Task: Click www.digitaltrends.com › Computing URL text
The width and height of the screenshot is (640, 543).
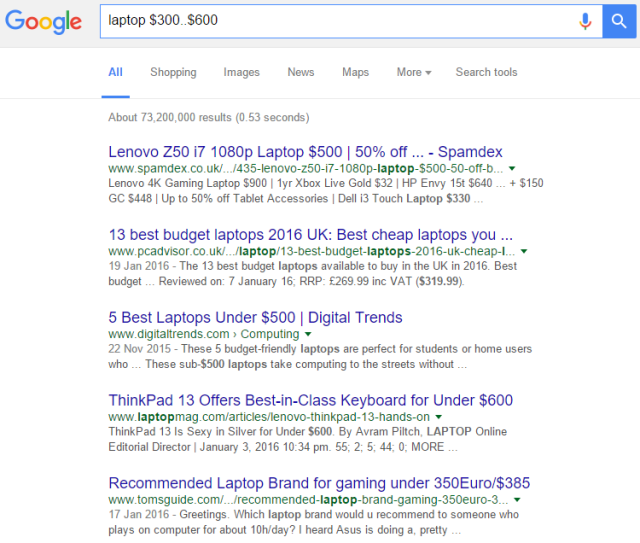Action: point(204,334)
